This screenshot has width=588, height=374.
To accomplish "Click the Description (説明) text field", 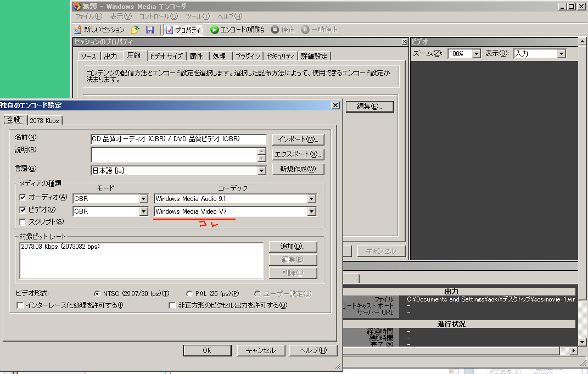I will point(175,154).
